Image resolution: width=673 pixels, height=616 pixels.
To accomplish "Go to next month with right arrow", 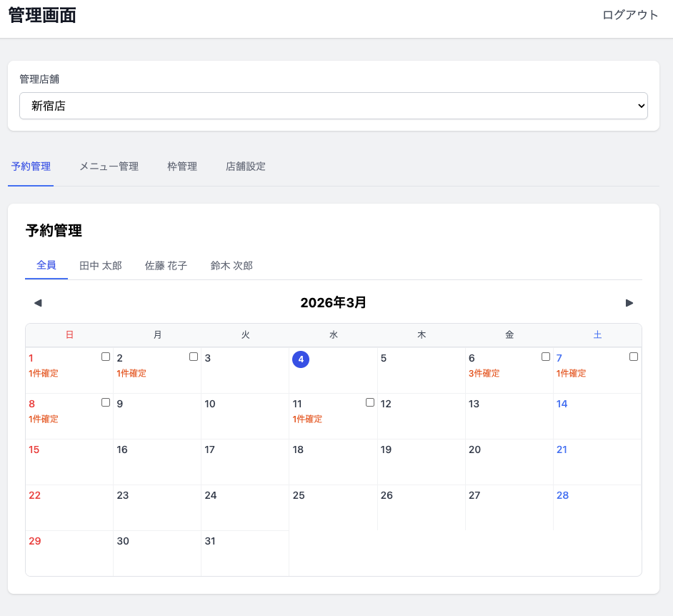I will pyautogui.click(x=629, y=303).
